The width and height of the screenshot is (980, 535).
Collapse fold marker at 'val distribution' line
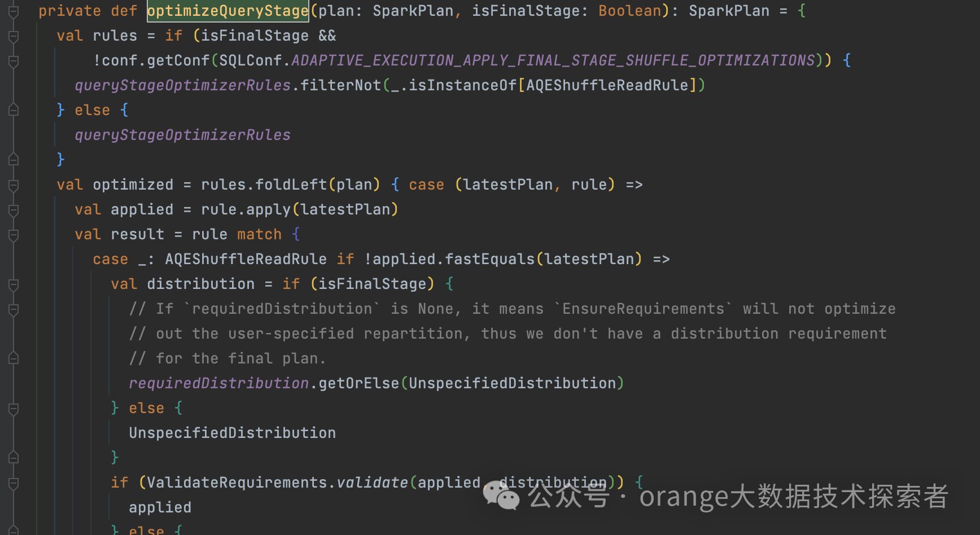click(x=14, y=284)
